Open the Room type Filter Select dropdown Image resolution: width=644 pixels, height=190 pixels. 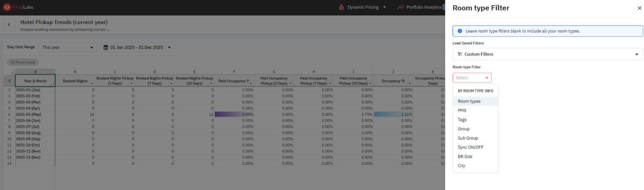(472, 78)
